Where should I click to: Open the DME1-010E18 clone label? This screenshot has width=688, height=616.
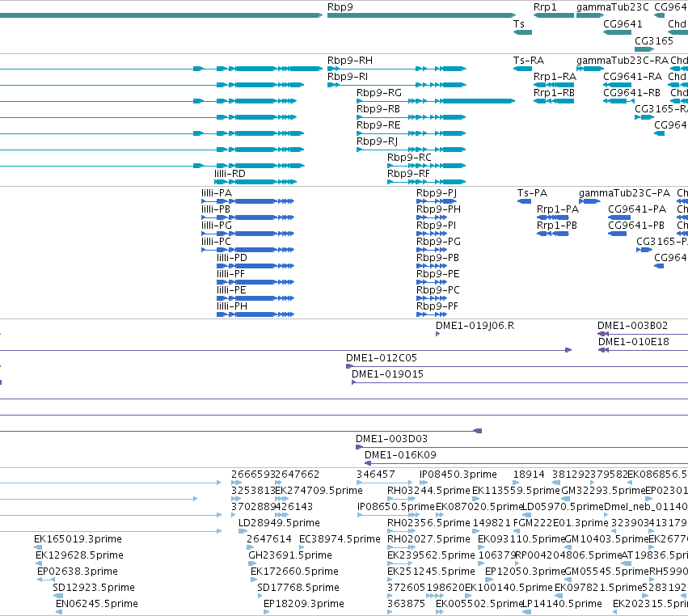[x=634, y=342]
